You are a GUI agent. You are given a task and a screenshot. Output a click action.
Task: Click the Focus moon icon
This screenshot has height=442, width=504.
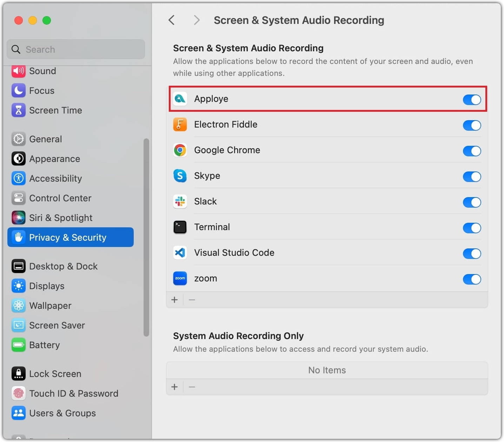coord(19,91)
